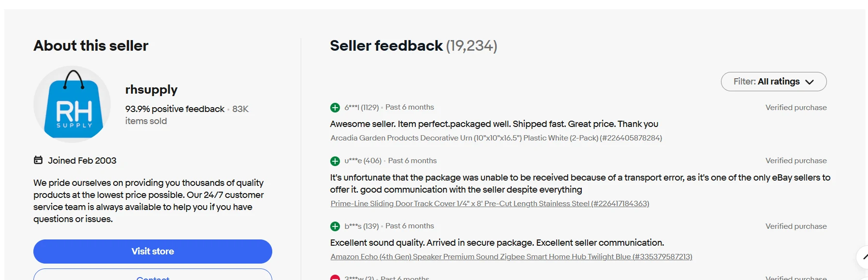
Task: Open the Filter: All ratings dropdown
Action: click(x=774, y=82)
